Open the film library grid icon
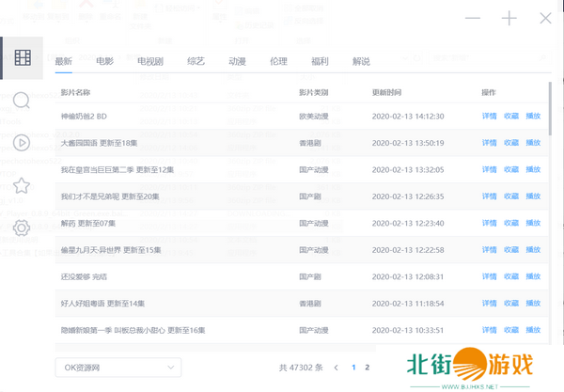 point(23,57)
